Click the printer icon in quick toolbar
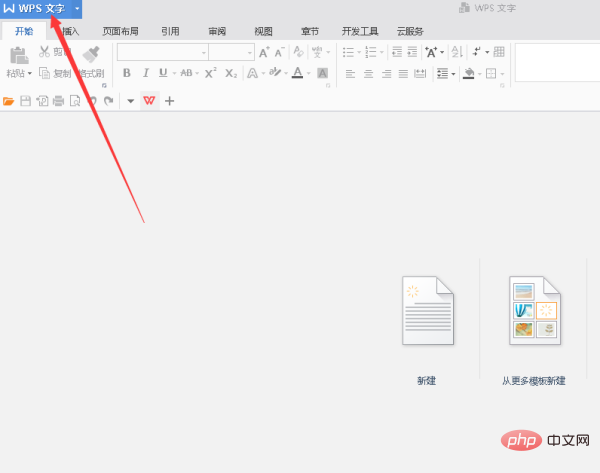The height and width of the screenshot is (473, 600). click(58, 101)
